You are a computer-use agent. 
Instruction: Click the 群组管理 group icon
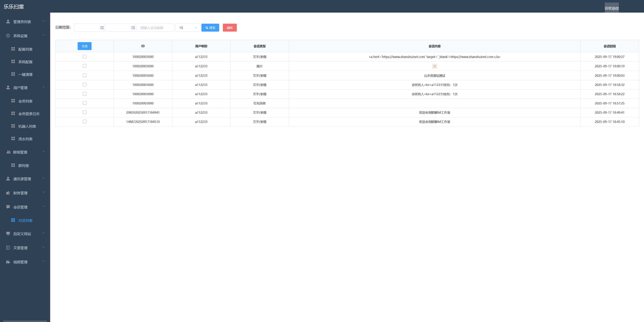click(x=8, y=152)
